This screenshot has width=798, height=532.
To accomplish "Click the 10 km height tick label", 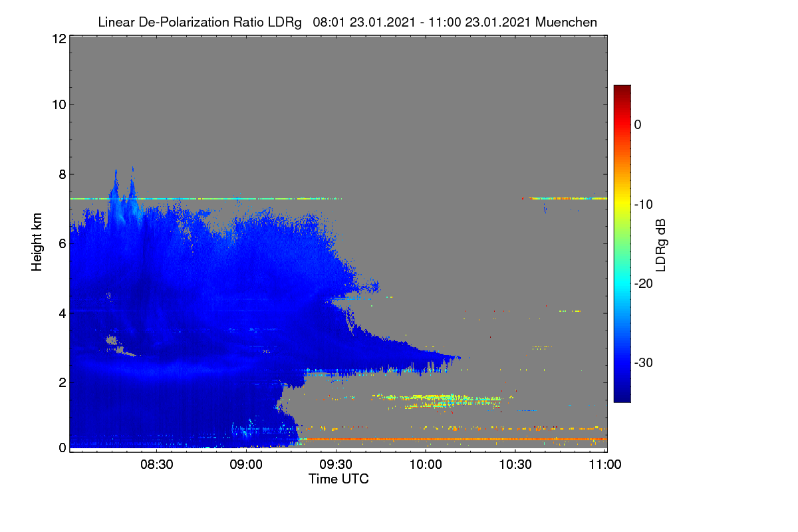I will (x=58, y=104).
